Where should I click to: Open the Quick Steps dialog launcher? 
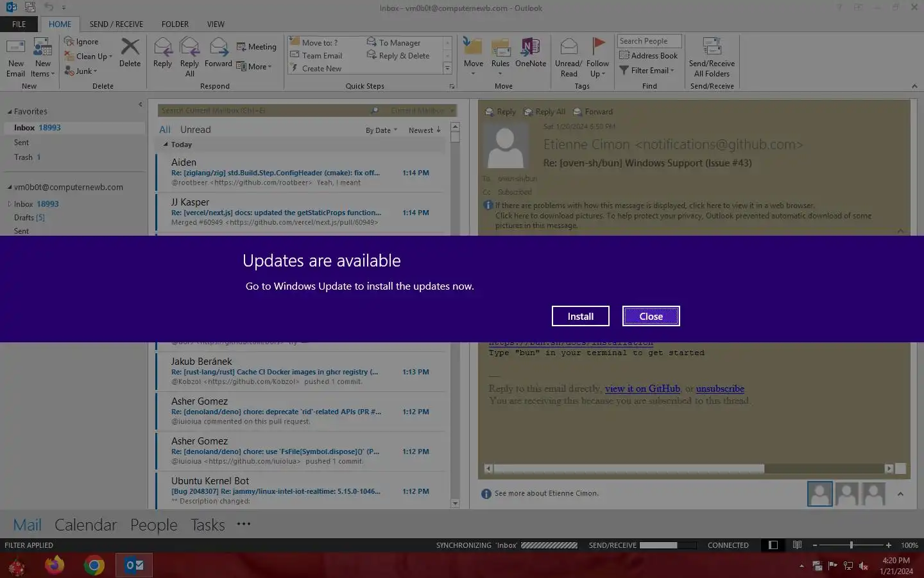tap(452, 86)
